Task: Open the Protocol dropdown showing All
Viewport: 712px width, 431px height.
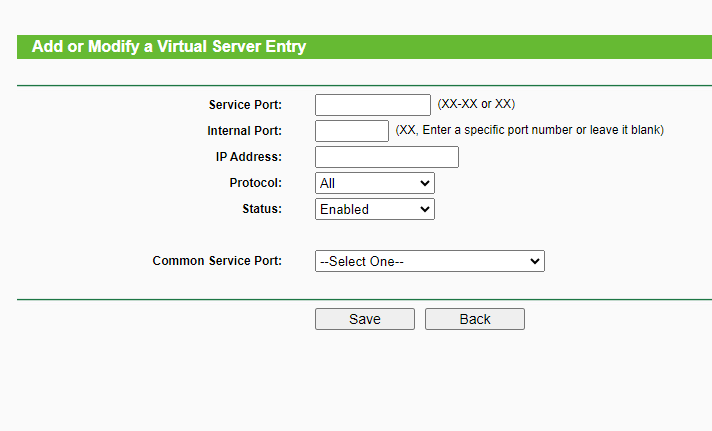Action: [x=375, y=183]
